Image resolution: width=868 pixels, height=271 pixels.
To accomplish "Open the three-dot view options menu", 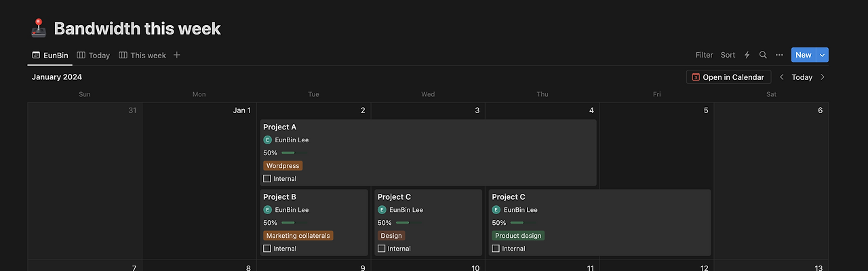I will coord(779,55).
